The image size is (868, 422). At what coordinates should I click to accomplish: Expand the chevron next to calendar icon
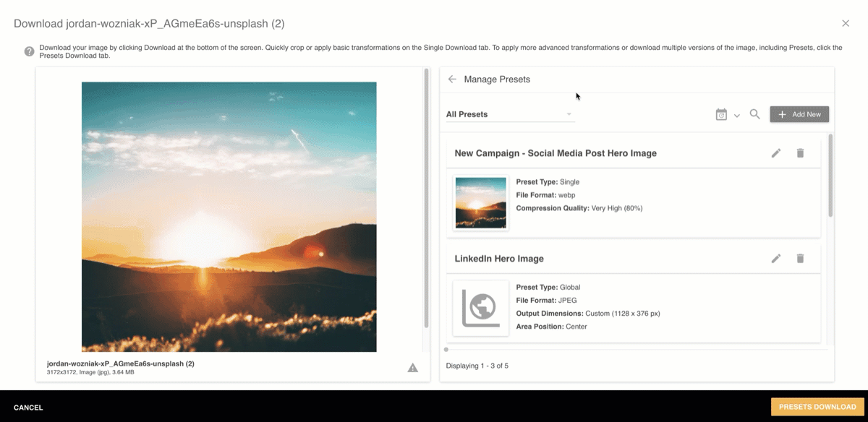coord(737,116)
